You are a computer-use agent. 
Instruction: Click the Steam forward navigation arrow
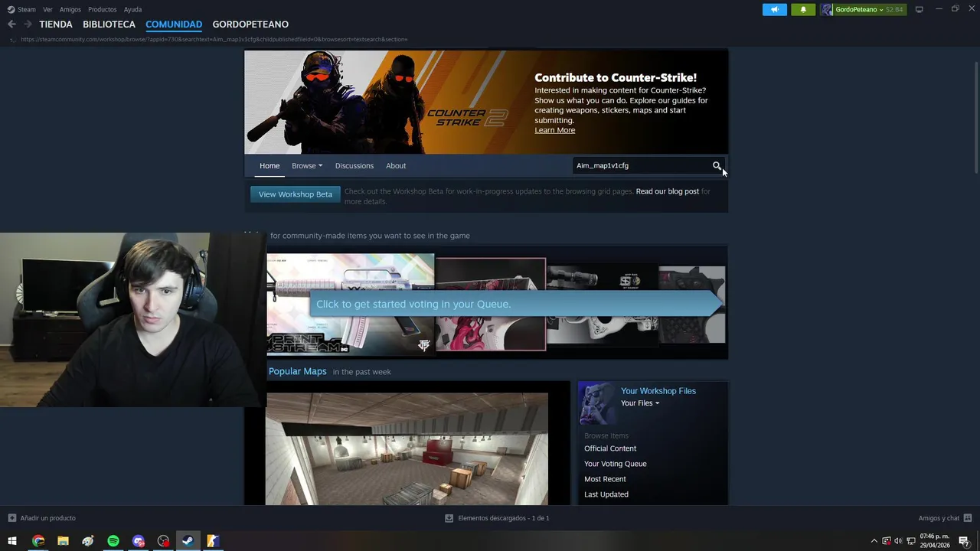[28, 24]
